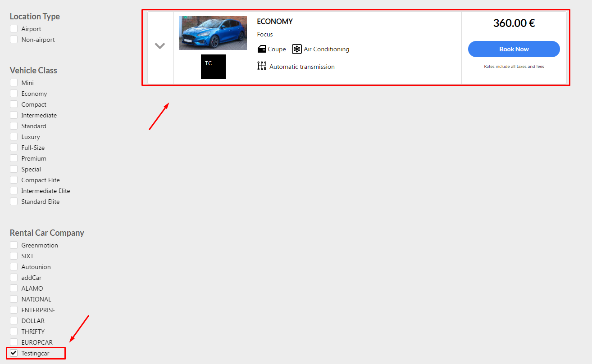Open the blue Ford Focus photo
Viewport: 592px width, 364px height.
point(213,33)
